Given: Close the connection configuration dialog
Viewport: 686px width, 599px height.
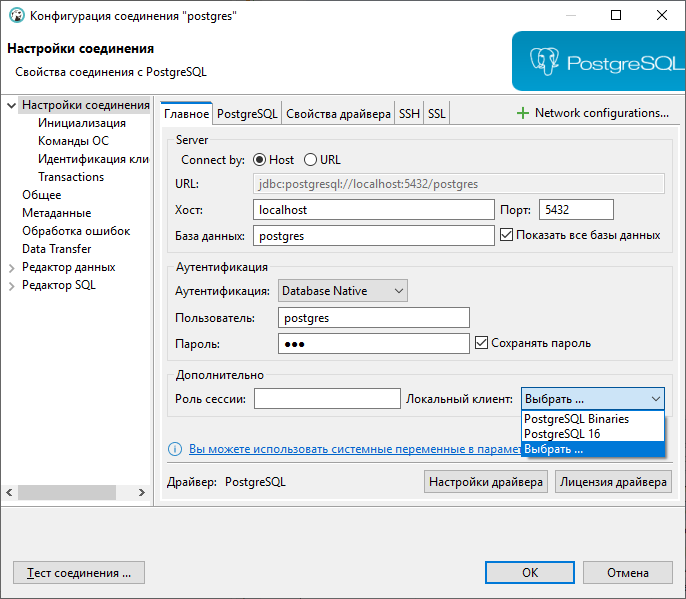Looking at the screenshot, I should click(662, 15).
